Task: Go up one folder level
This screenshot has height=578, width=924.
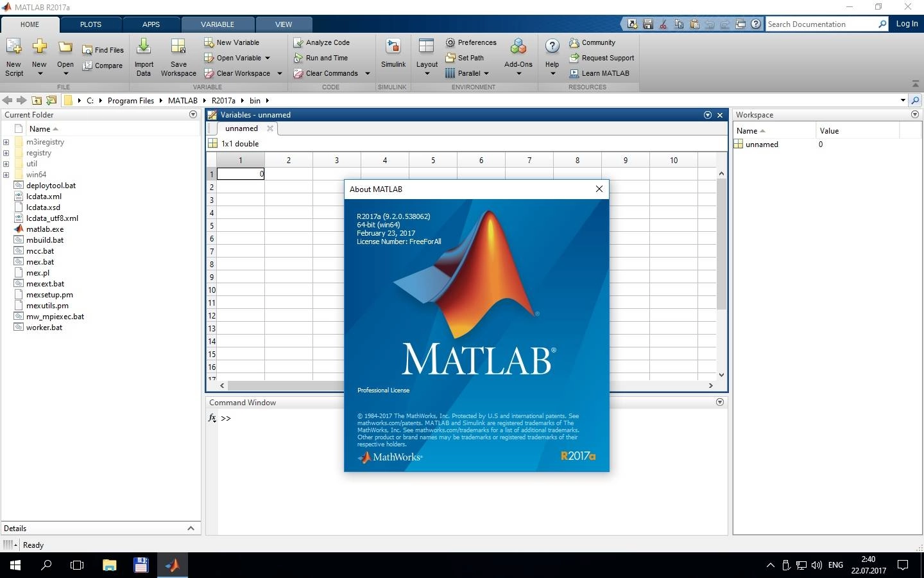Action: 37,100
